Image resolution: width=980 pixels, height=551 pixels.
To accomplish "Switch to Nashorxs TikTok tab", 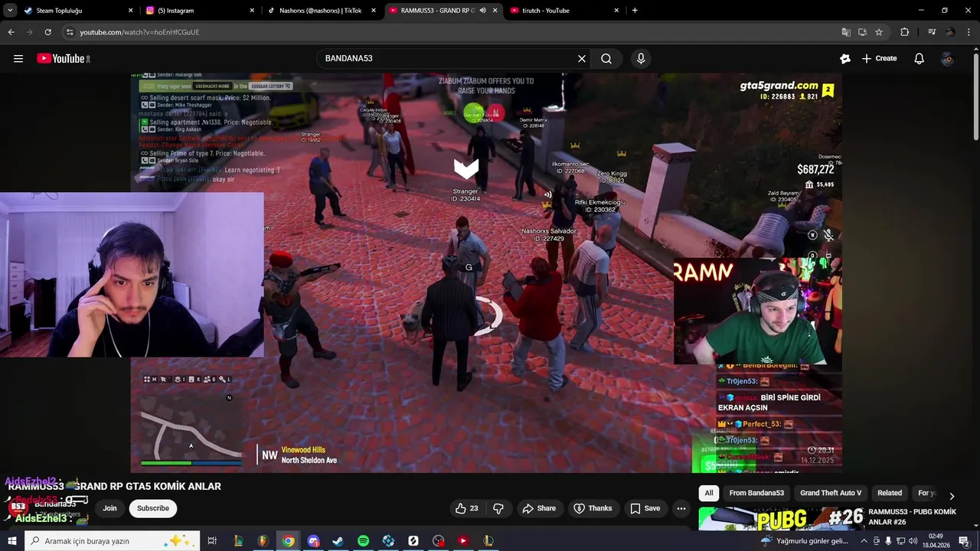I will (320, 11).
